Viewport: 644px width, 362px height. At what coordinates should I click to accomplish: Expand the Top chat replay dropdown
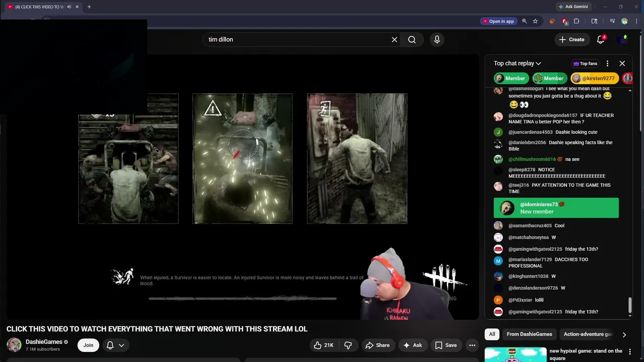pyautogui.click(x=517, y=63)
